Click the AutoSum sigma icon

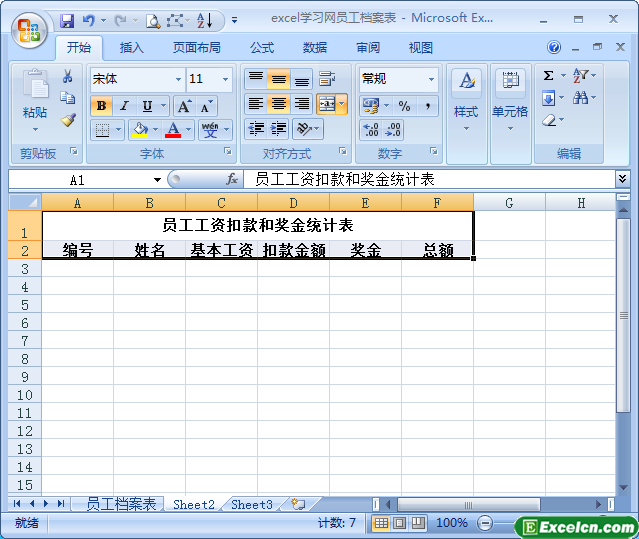click(x=548, y=76)
